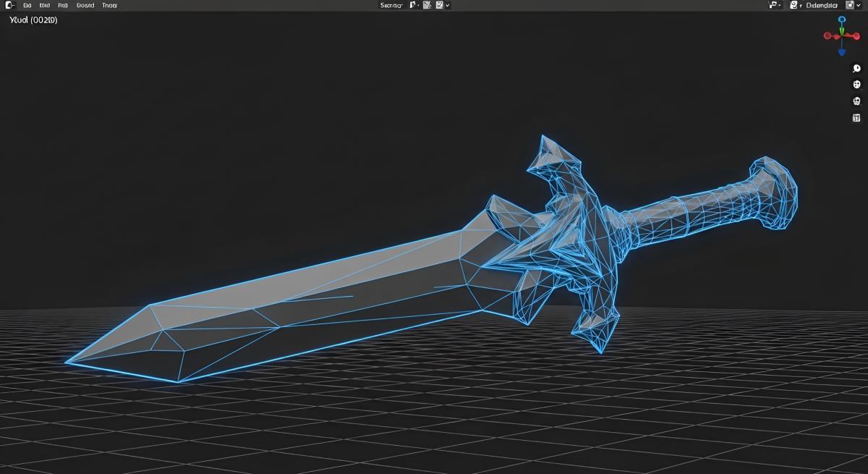The height and width of the screenshot is (474, 868).
Task: Expand the chevron ending the center header group
Action: pos(448,5)
